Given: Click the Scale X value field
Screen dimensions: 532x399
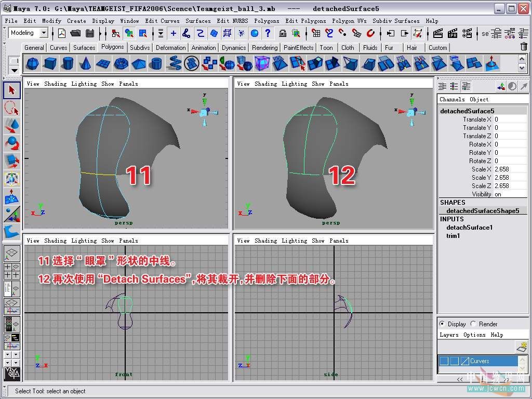Looking at the screenshot, I should click(510, 169).
